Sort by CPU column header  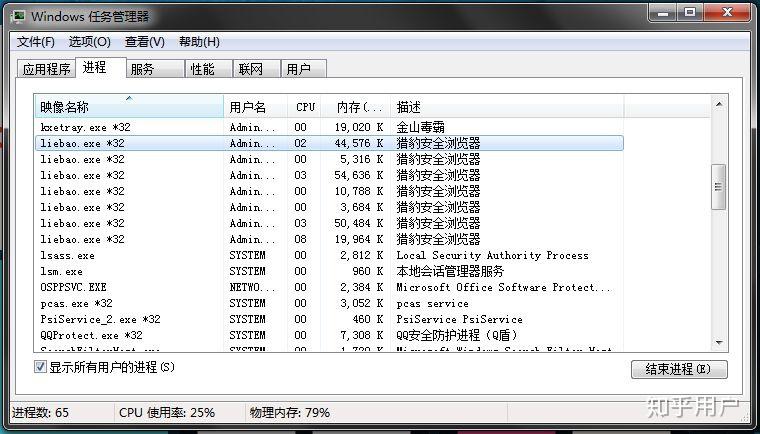(x=305, y=107)
